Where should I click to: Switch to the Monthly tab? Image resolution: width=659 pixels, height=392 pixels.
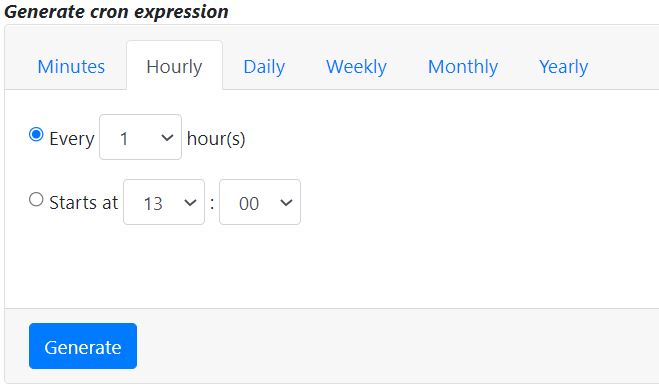click(463, 66)
